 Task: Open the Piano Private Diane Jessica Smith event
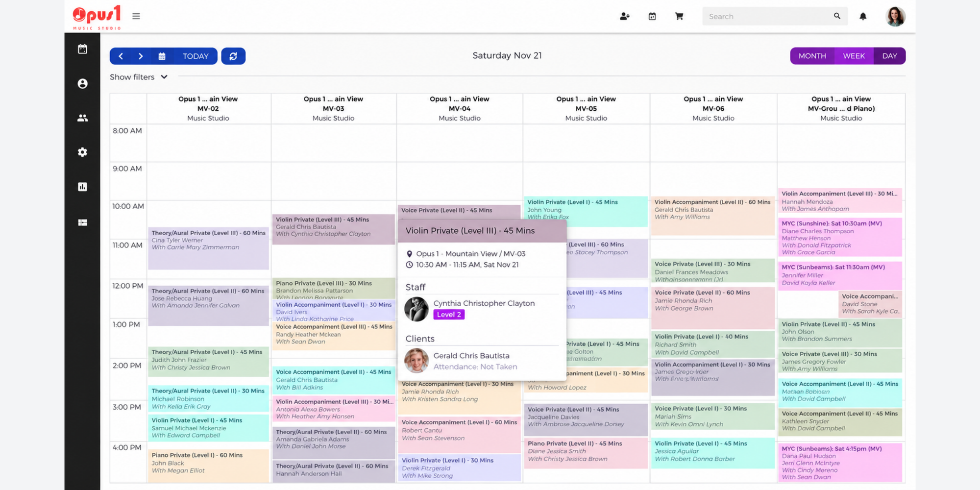click(x=586, y=453)
